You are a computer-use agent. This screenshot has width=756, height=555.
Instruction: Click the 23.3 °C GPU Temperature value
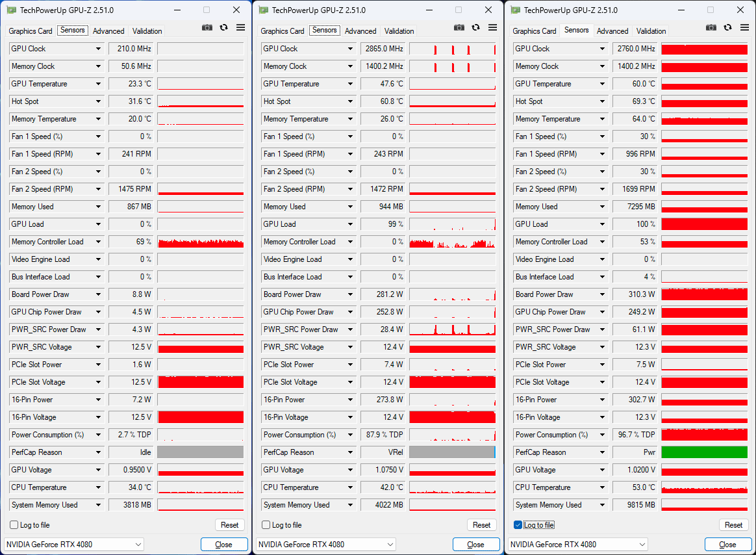coord(131,83)
